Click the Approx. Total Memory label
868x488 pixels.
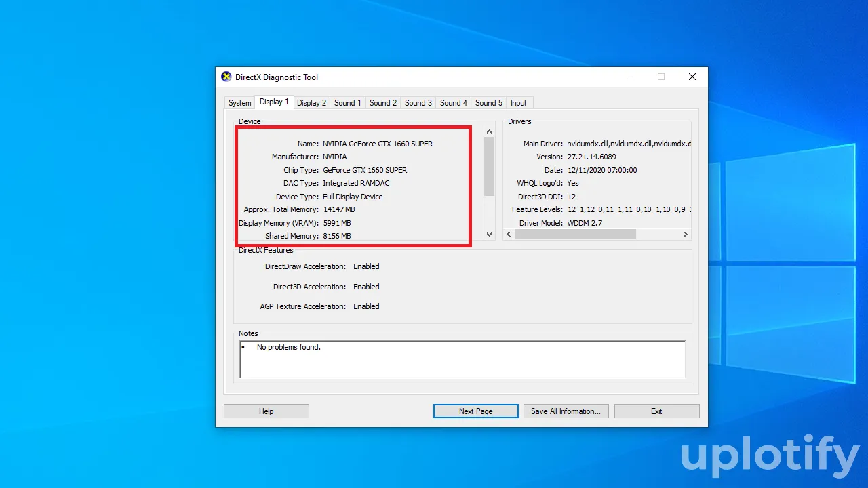coord(281,209)
